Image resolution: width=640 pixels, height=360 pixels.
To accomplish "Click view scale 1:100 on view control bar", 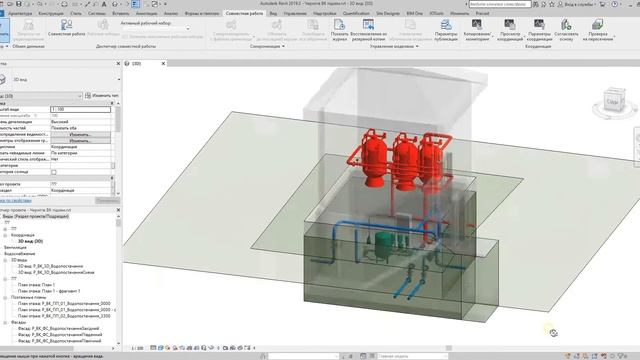I will [138, 348].
